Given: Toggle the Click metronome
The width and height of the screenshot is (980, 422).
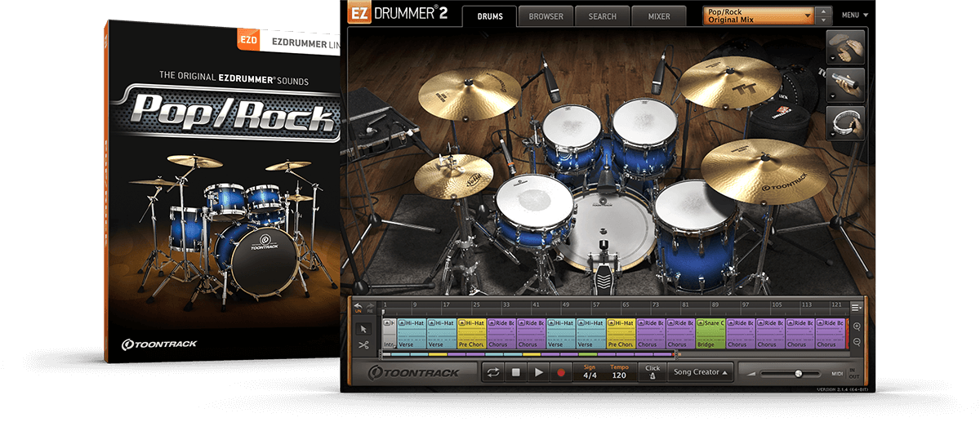Looking at the screenshot, I should [652, 372].
